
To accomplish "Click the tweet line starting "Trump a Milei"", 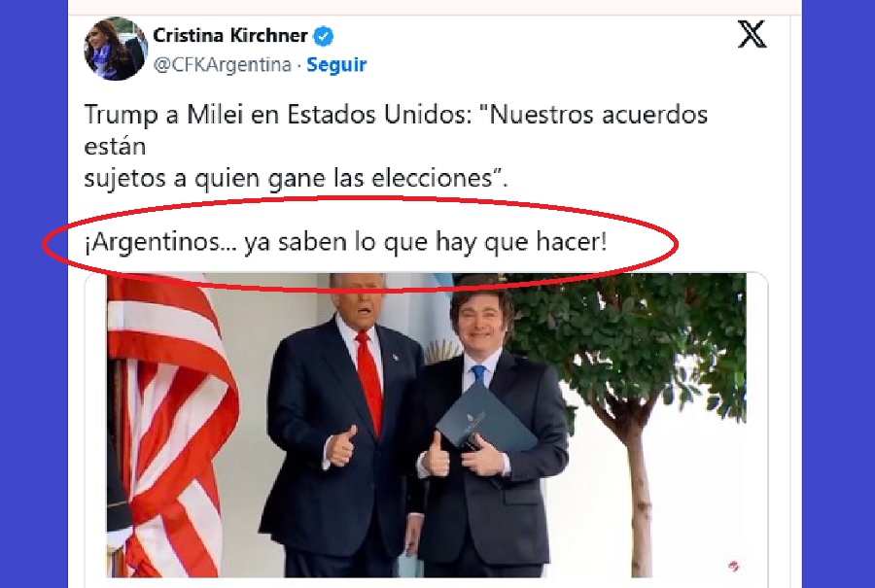I will [396, 115].
